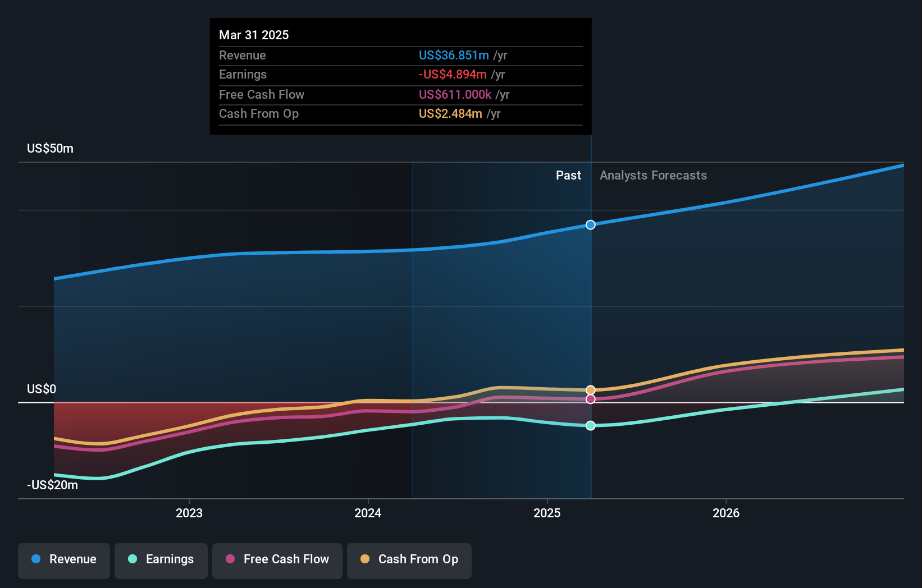Viewport: 922px width, 588px height.
Task: Select the pink Free Cash Flow chart marker
Action: point(590,399)
